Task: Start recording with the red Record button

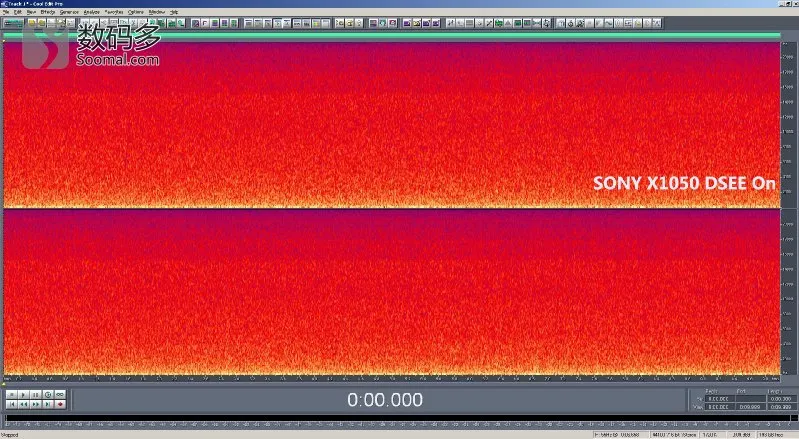Action: [x=60, y=404]
